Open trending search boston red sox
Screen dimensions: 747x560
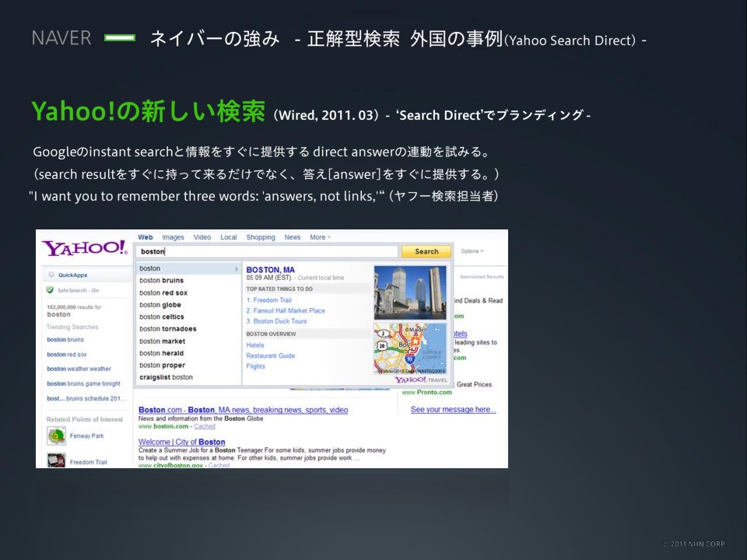coord(67,355)
